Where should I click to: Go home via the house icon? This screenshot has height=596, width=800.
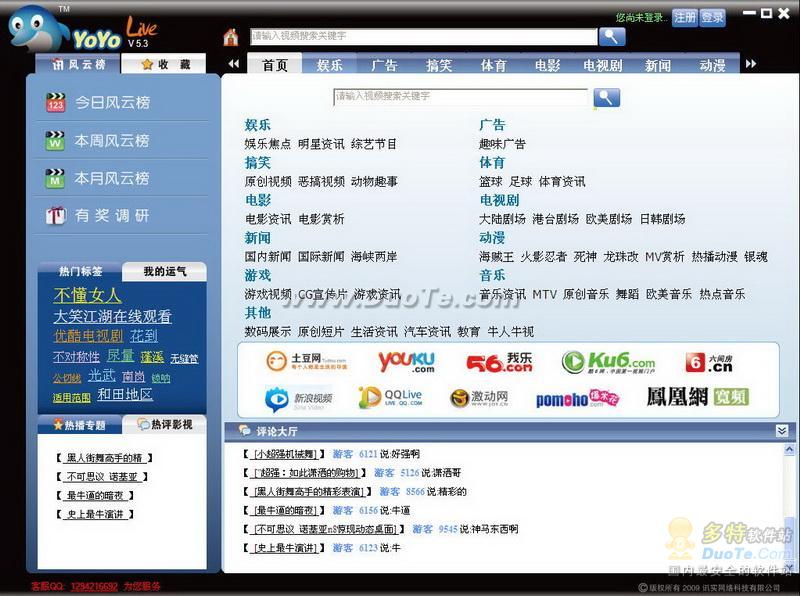231,37
